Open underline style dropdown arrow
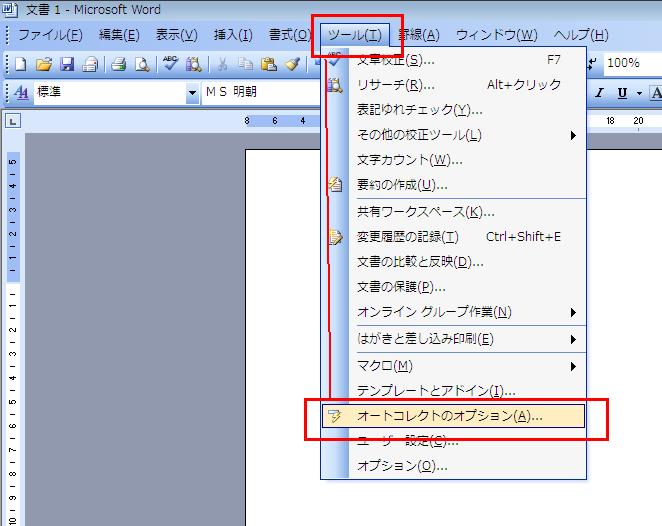662x526 pixels. [x=639, y=93]
